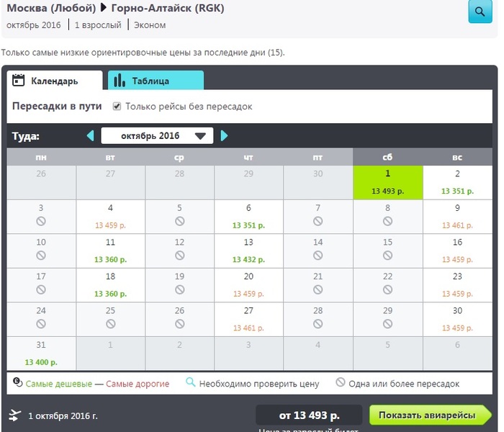This screenshot has width=504, height=432.
Task: Click the bar chart icon on Таблица tab
Action: [120, 80]
